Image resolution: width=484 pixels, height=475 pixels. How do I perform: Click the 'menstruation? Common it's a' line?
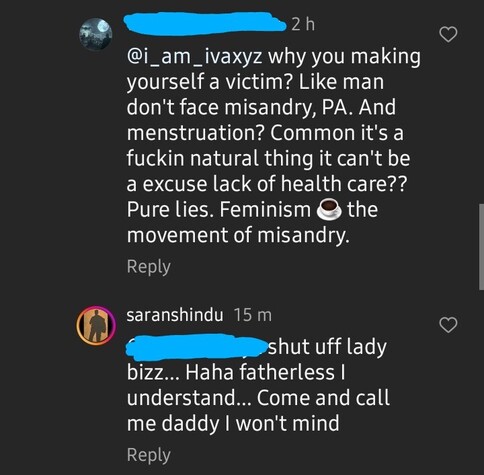pyautogui.click(x=265, y=133)
